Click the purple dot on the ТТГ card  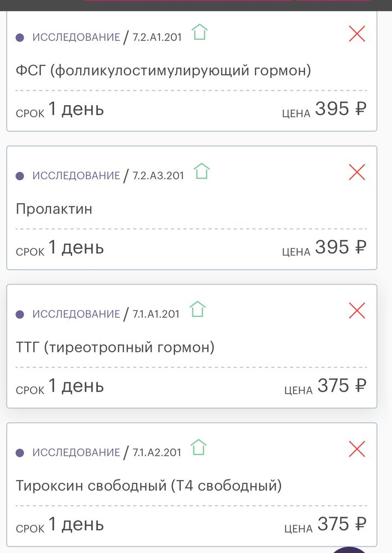coord(20,314)
